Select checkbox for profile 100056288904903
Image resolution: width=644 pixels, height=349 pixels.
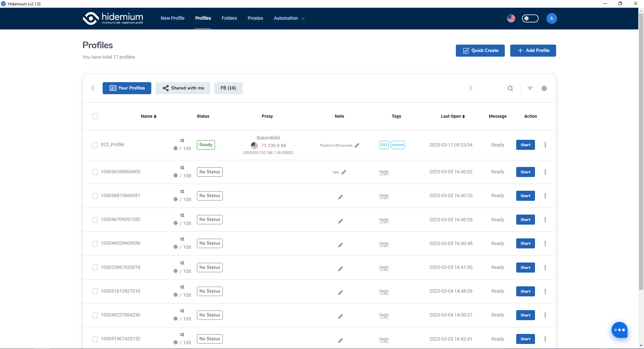(95, 172)
